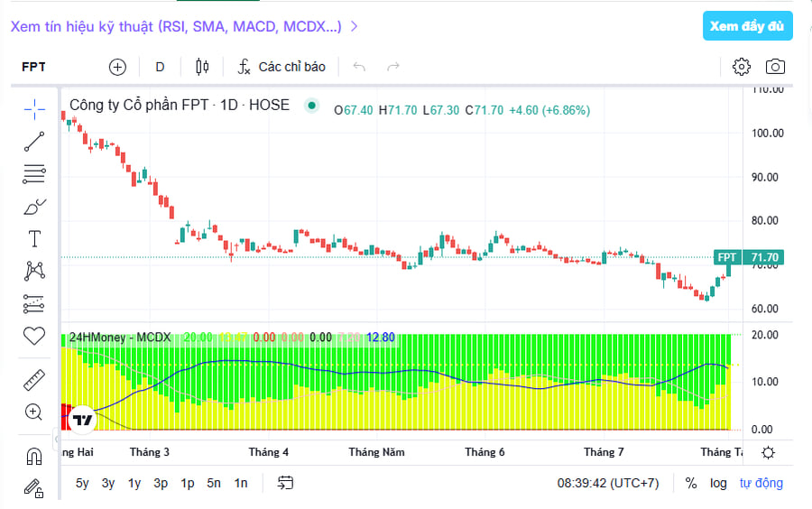Open the Các chỉ báo indicators menu
The width and height of the screenshot is (812, 509).
tap(281, 67)
